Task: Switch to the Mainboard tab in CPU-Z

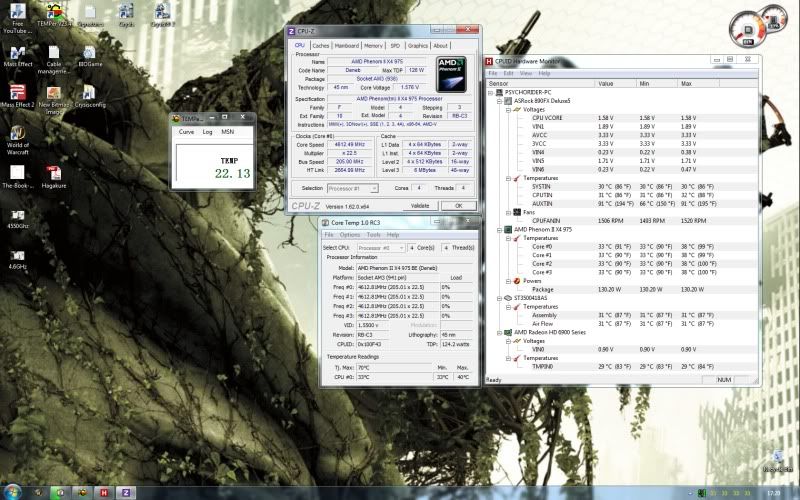Action: [347, 45]
